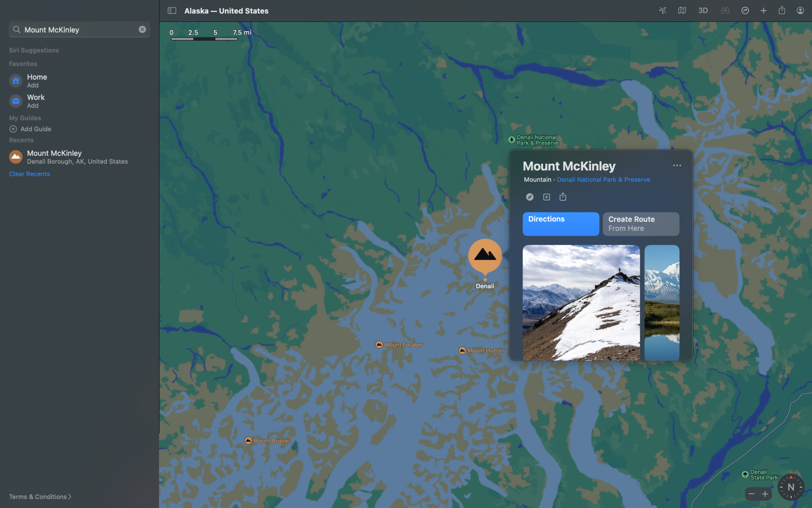
Task: Expand My Guides section
Action: (25, 118)
